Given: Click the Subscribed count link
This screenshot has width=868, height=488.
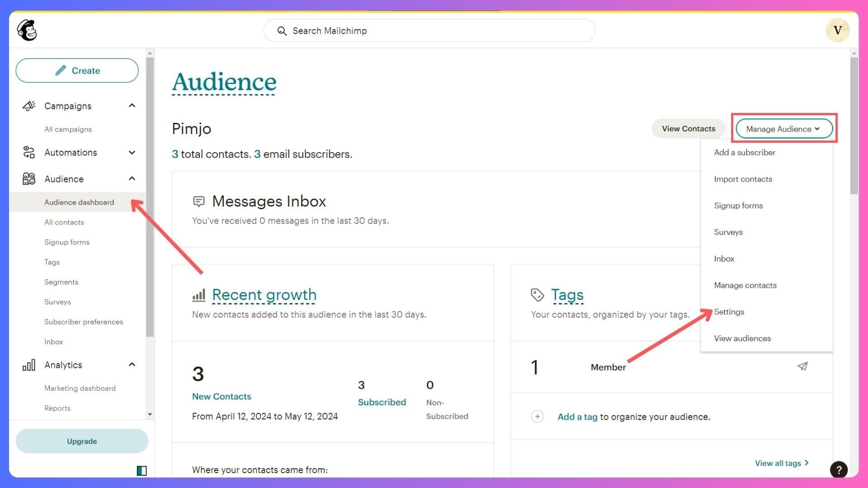Looking at the screenshot, I should (382, 402).
